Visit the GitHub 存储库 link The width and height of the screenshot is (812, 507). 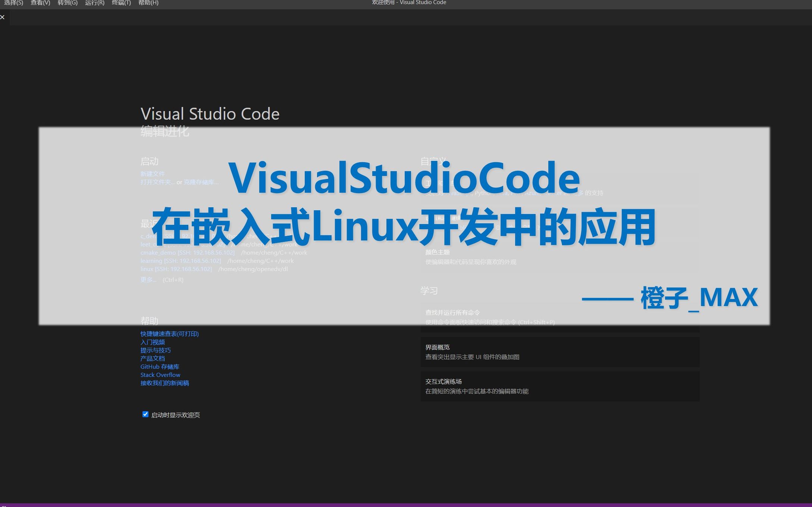[160, 366]
